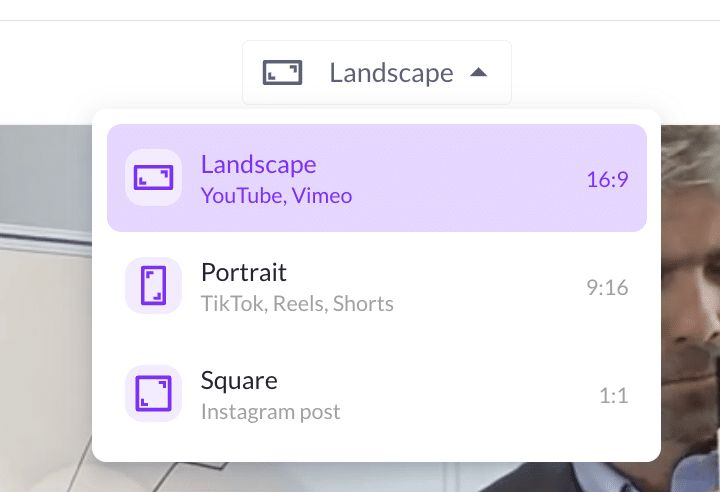
Task: Select the Portrait orientation icon
Action: coord(153,285)
